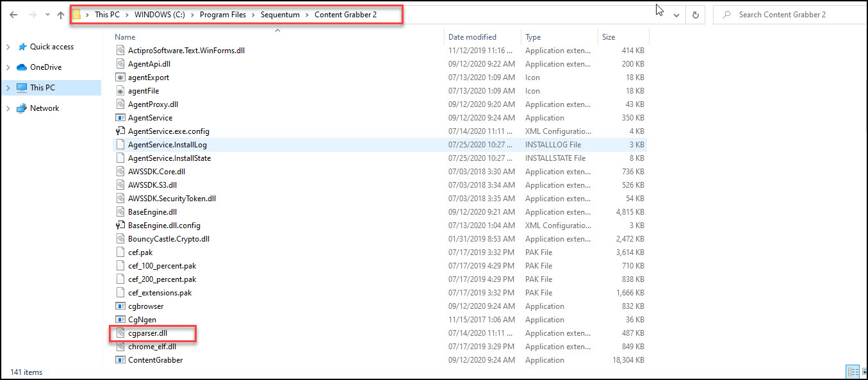Switch to details list view in status bar
Screen dimensions: 868x380
[853, 372]
